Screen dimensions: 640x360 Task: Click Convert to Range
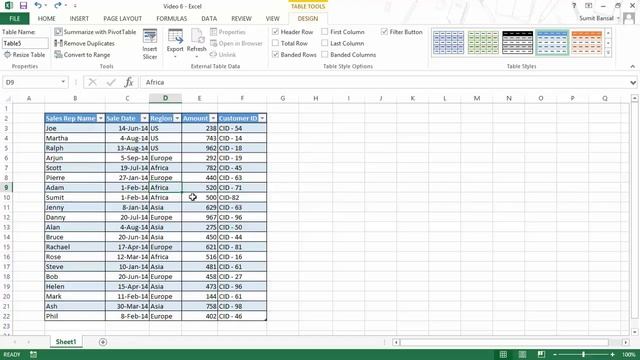coord(82,55)
